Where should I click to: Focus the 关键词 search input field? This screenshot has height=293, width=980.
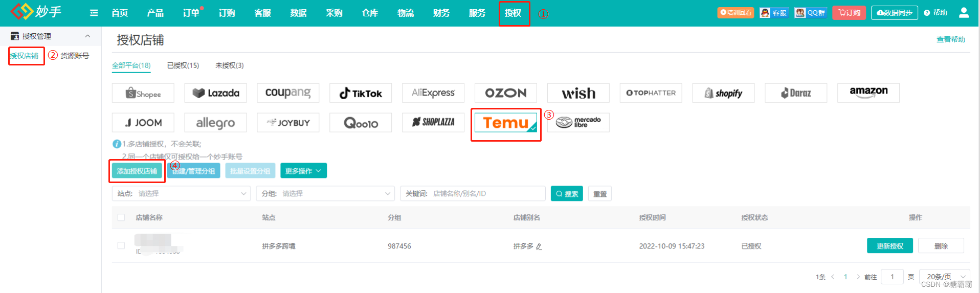coord(473,194)
